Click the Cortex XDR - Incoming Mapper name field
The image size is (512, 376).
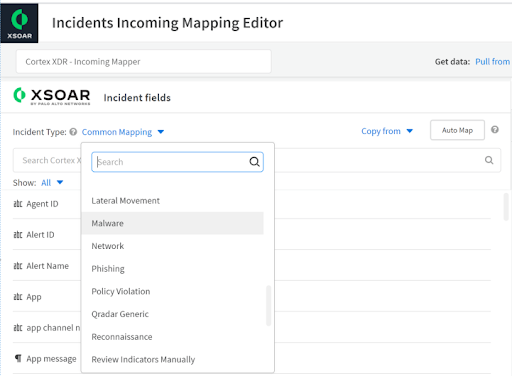click(144, 62)
